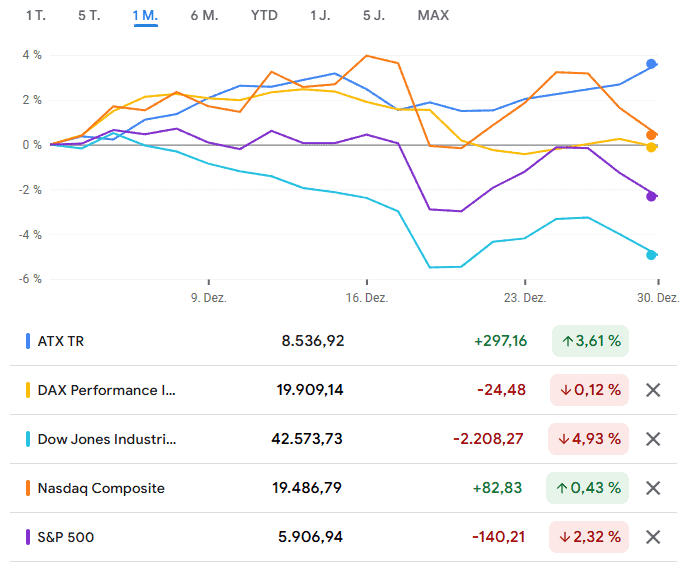Click the 4 % y-axis label

32,55
